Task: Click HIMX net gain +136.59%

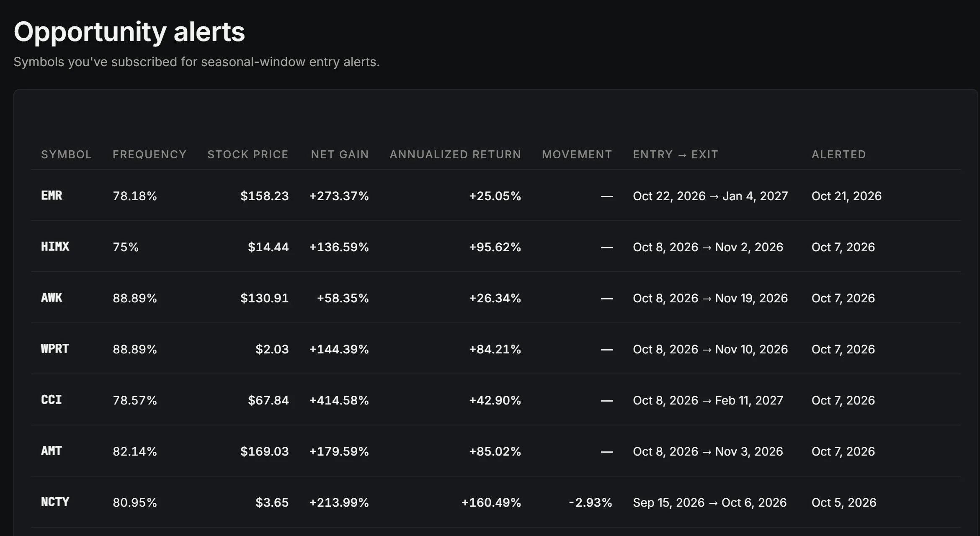Action: coord(339,247)
